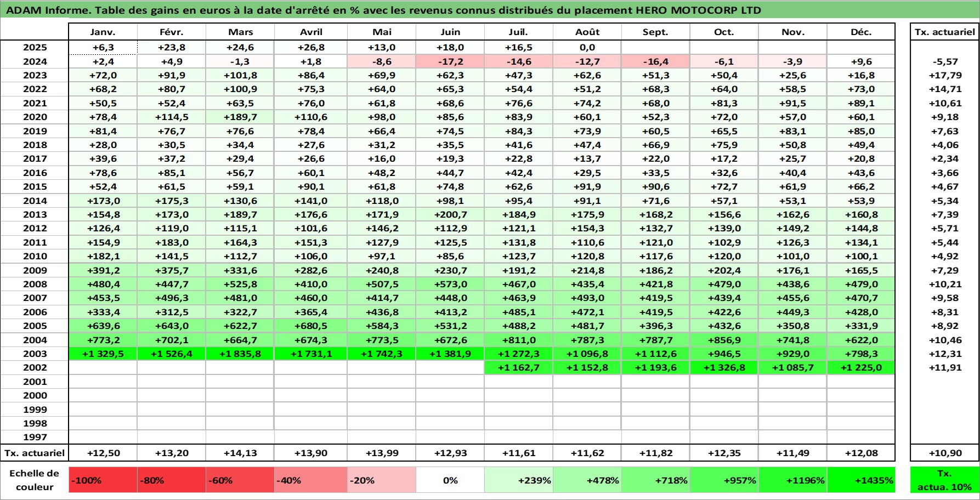Screen dimensions: 980x500
Task: Select the Oct. column header
Action: [724, 32]
